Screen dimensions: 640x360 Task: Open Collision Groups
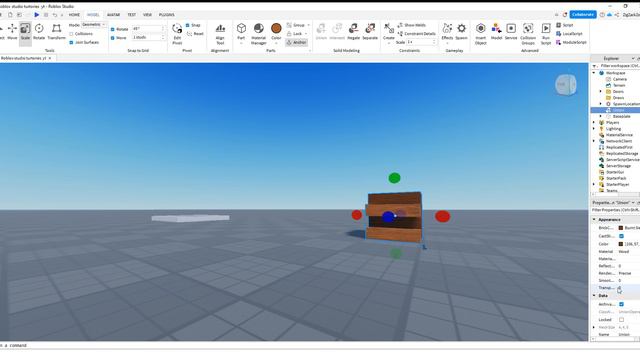point(528,33)
